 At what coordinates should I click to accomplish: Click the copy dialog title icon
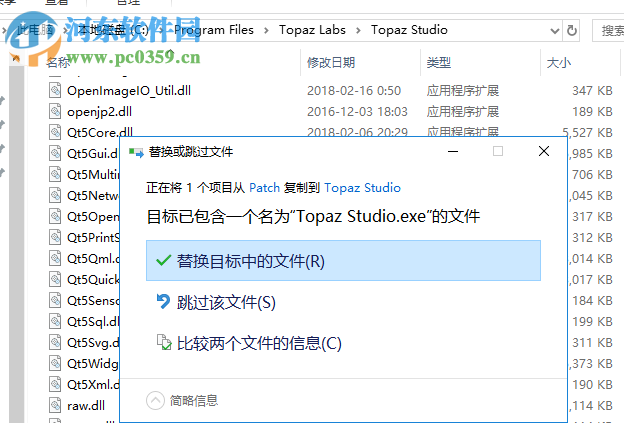point(136,152)
